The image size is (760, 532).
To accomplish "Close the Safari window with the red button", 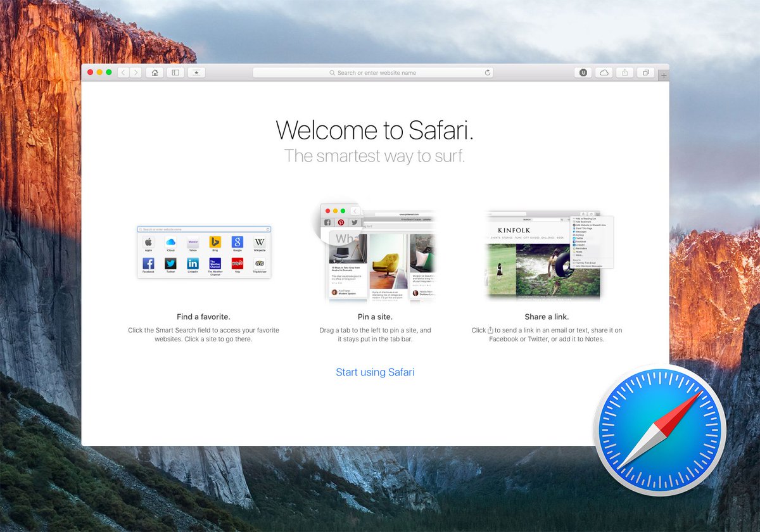I will point(91,73).
